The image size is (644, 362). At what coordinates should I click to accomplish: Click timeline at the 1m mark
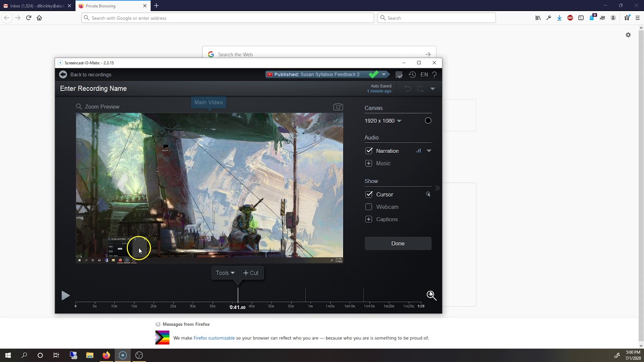[x=310, y=306]
